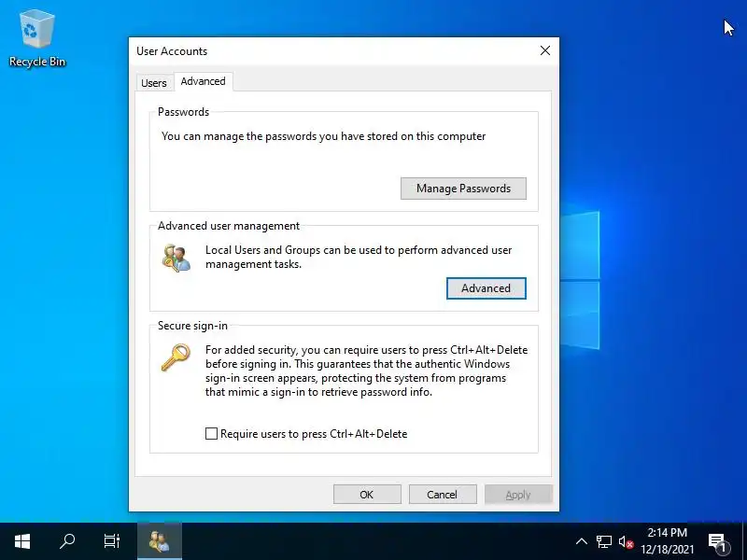Screen dimensions: 747x560
Task: Click the Advanced user management button
Action: [x=486, y=288]
